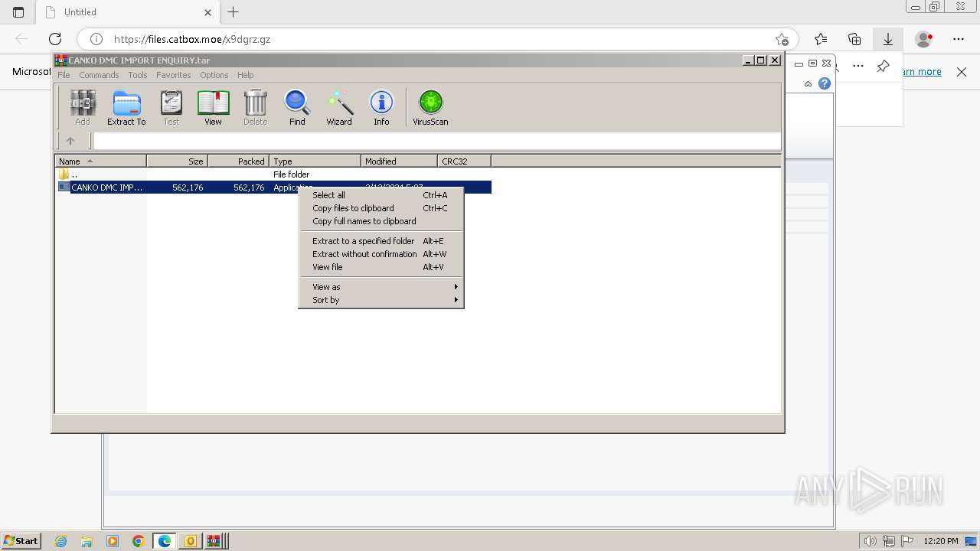Select the Untitled browser tab
980x551 pixels.
(x=129, y=12)
